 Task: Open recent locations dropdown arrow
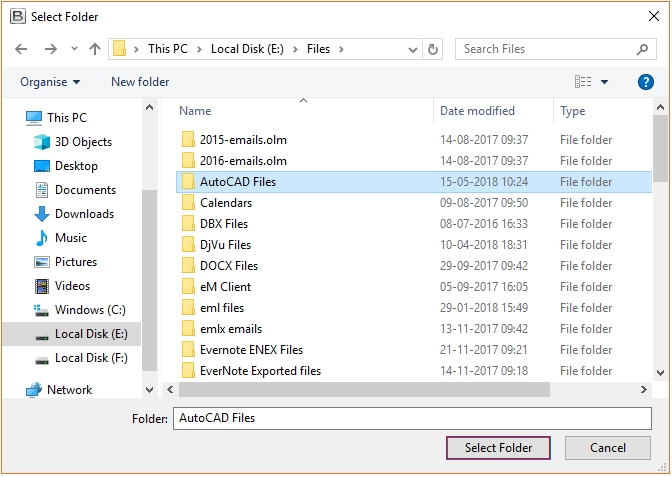click(73, 49)
